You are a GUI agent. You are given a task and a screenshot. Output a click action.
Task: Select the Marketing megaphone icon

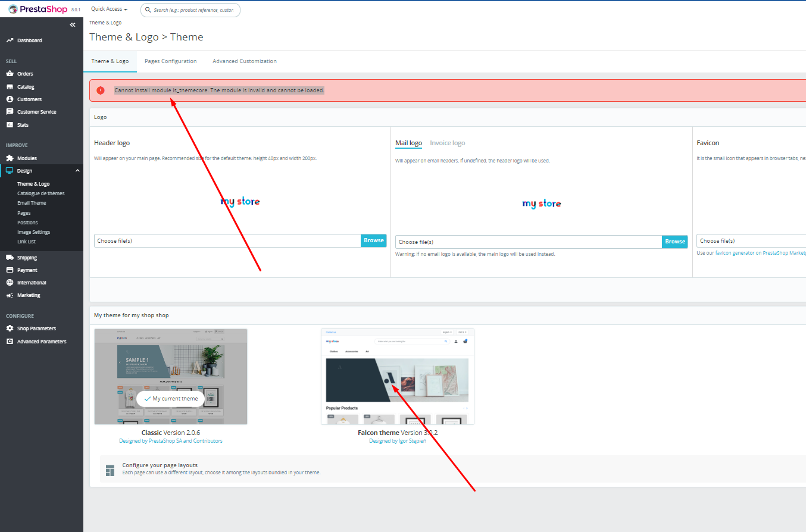(x=9, y=295)
